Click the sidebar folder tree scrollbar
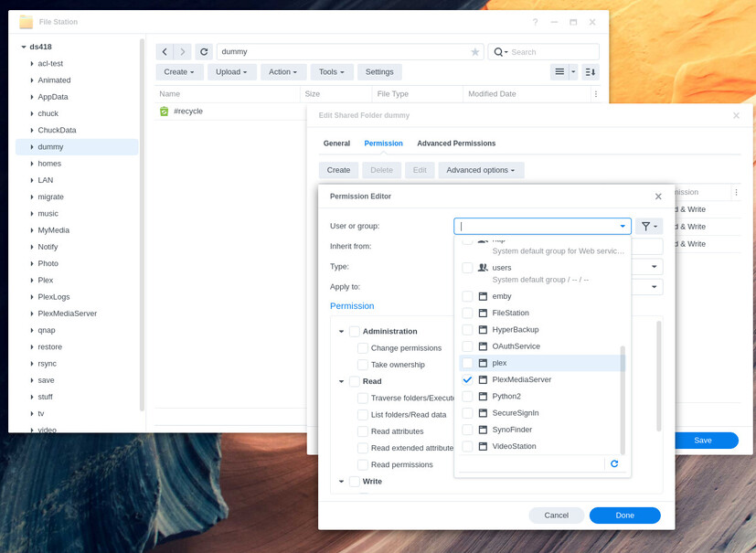This screenshot has height=553, width=756. click(x=142, y=225)
